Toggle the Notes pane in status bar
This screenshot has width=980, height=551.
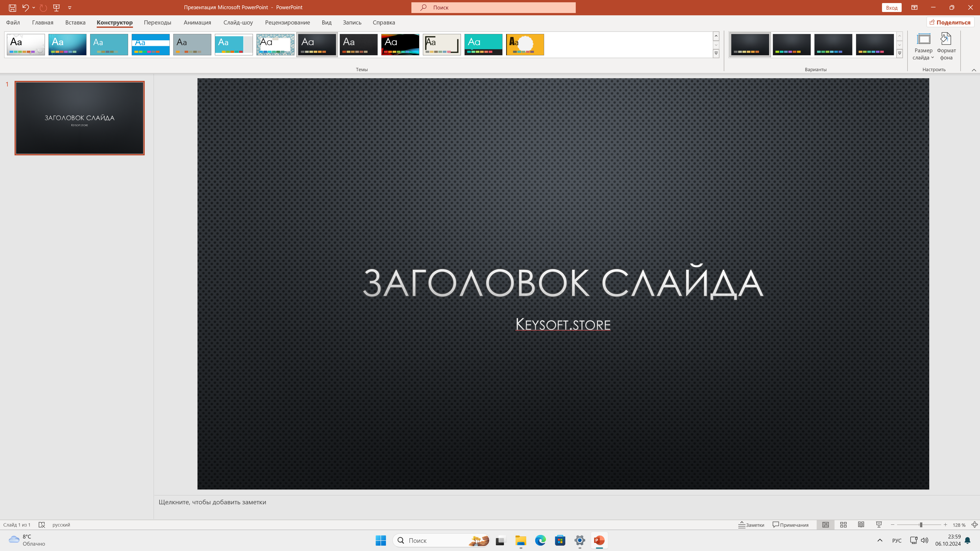[751, 525]
